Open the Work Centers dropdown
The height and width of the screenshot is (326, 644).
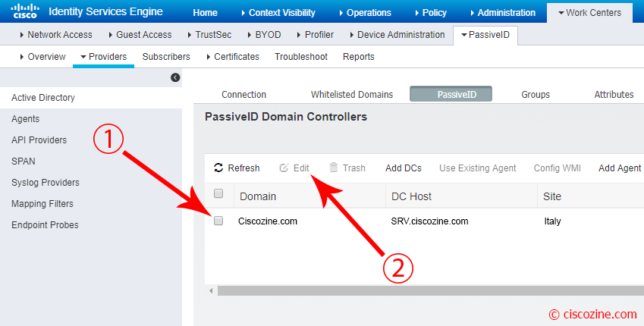589,13
